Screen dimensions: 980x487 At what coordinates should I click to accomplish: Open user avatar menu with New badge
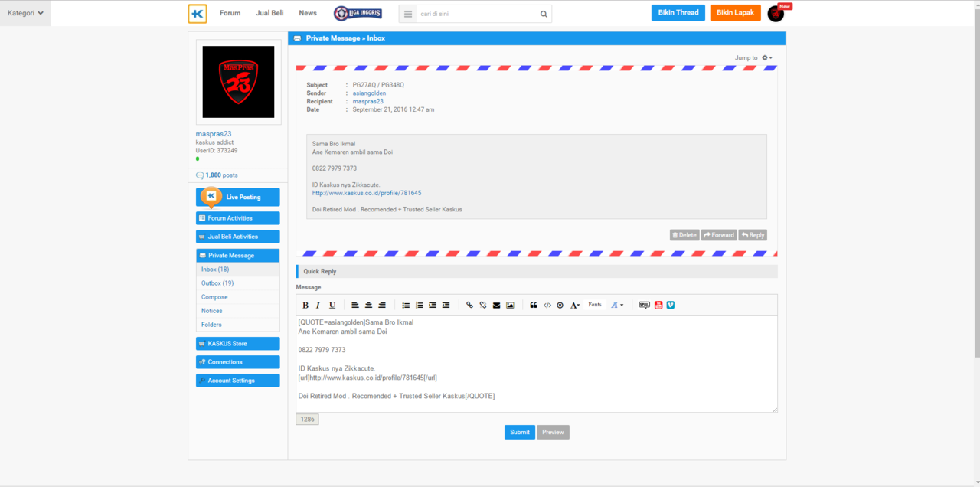(x=776, y=13)
